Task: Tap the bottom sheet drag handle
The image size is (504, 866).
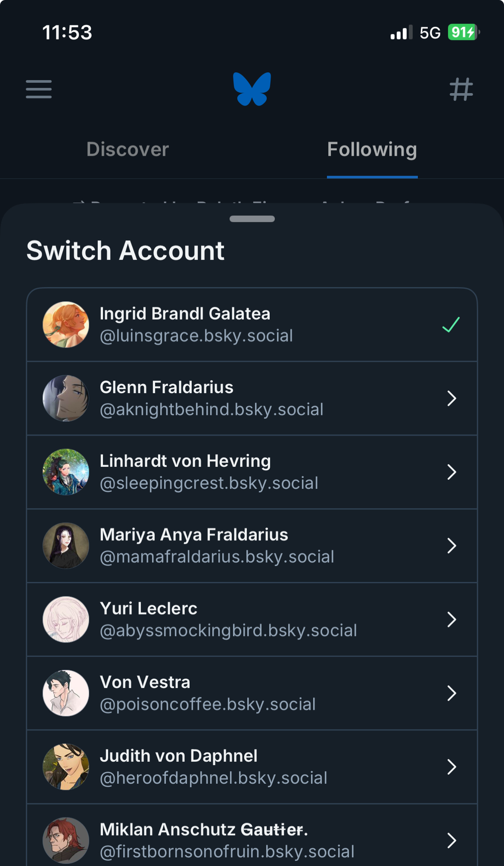Action: point(252,219)
